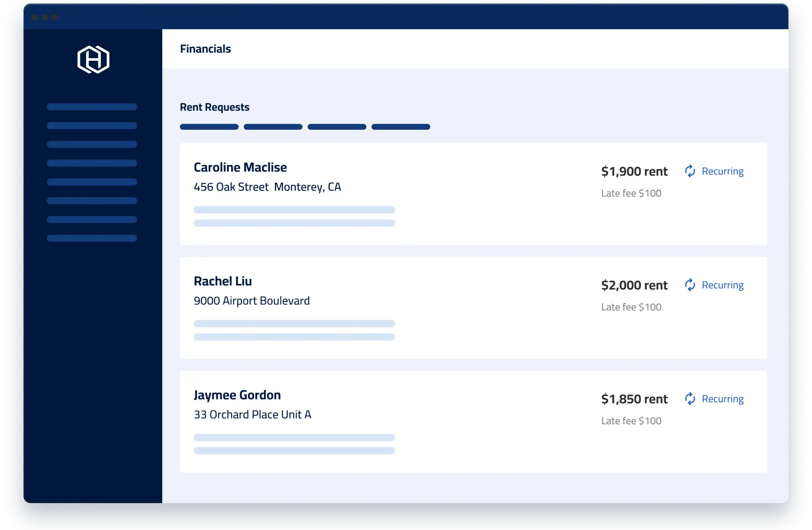The height and width of the screenshot is (530, 812).
Task: Click the recurring refresh icon for Caroline Maclise
Action: coord(691,171)
